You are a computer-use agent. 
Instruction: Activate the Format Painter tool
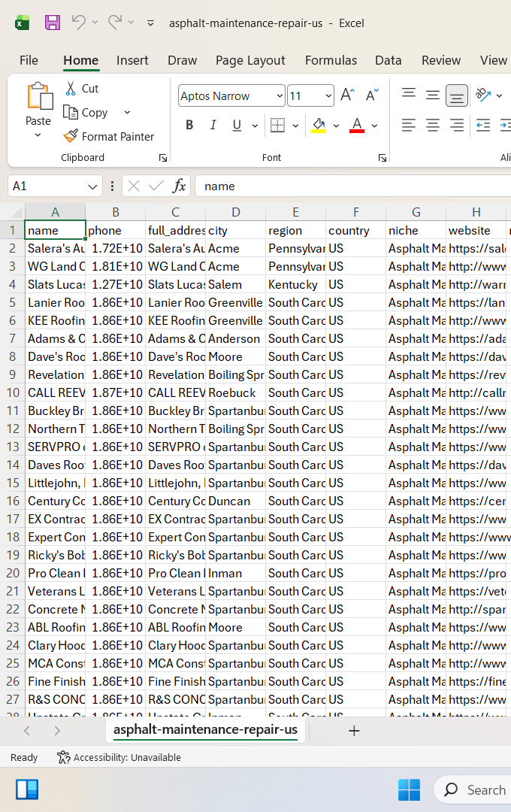[109, 136]
